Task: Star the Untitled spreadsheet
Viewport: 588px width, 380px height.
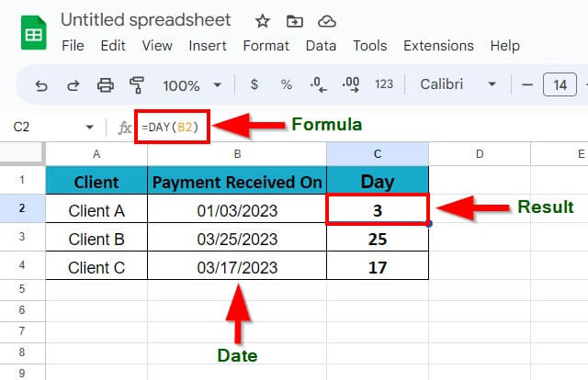Action: click(x=262, y=20)
